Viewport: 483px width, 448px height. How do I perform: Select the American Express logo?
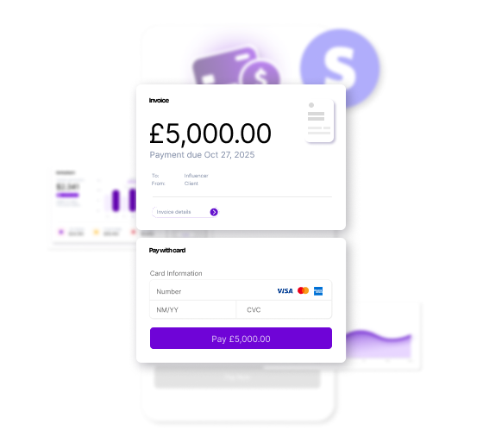point(318,291)
